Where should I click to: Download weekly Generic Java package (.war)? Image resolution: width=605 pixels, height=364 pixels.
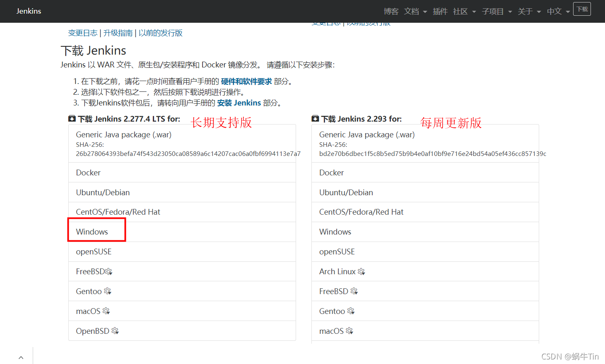[425, 143]
